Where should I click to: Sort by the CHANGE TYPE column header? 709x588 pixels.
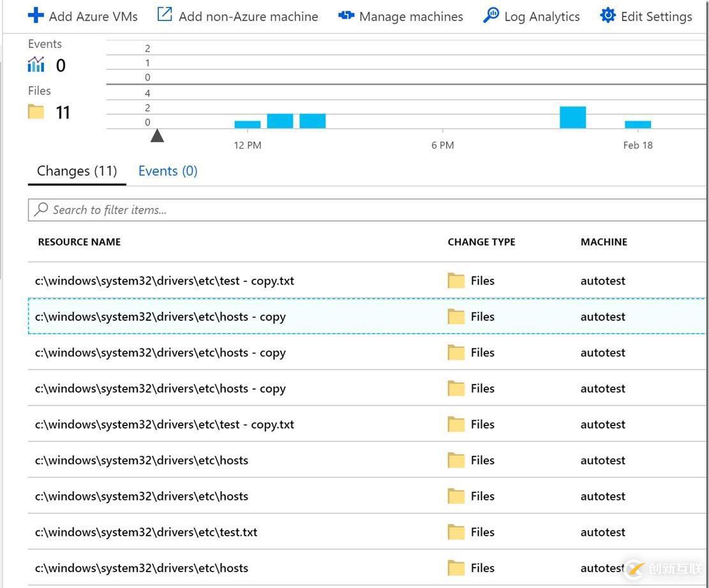pos(481,242)
